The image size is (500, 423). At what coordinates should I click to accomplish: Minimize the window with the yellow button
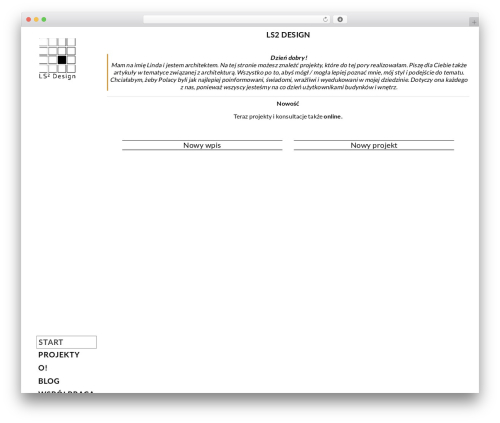36,20
